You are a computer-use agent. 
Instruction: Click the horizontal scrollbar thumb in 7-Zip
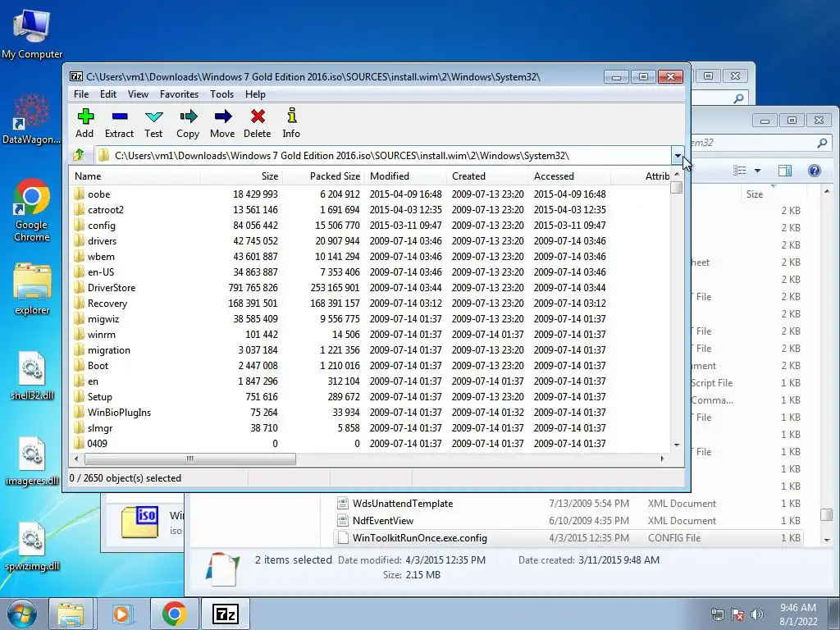[189, 459]
